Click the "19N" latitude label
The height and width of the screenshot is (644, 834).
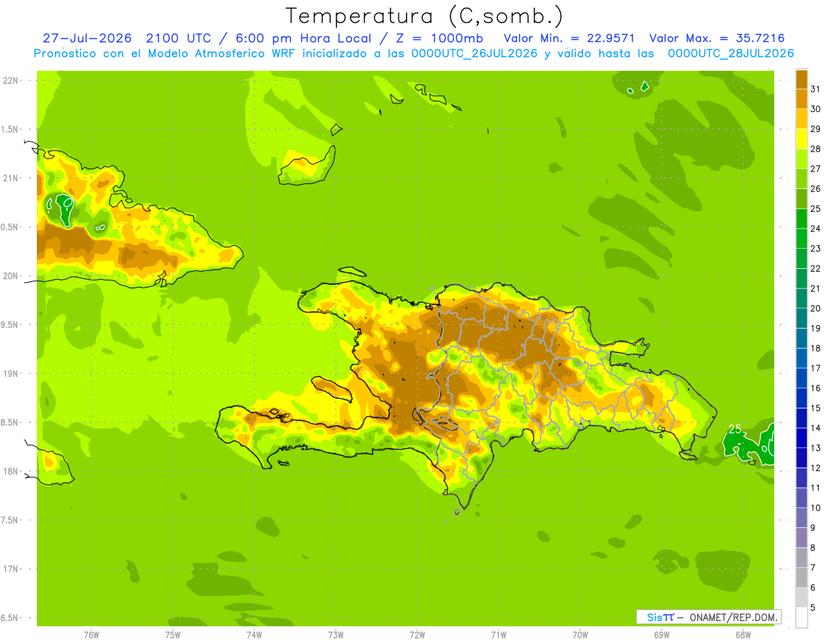pos(10,374)
